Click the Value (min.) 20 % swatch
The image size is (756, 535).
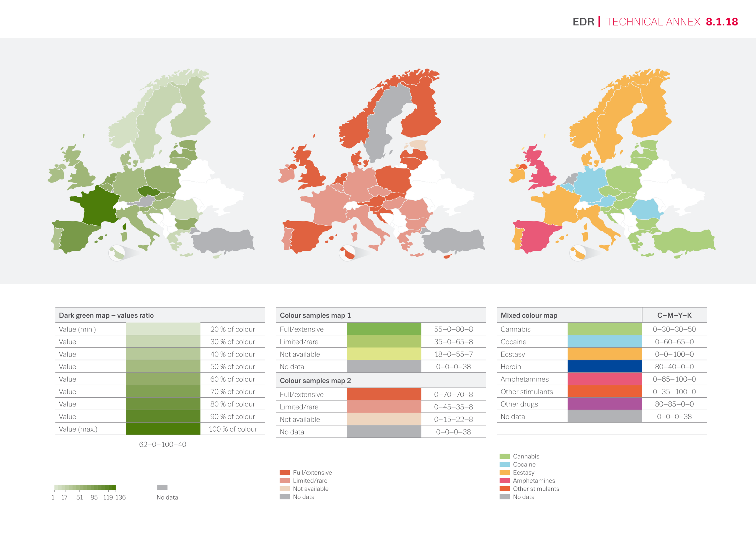tap(163, 329)
